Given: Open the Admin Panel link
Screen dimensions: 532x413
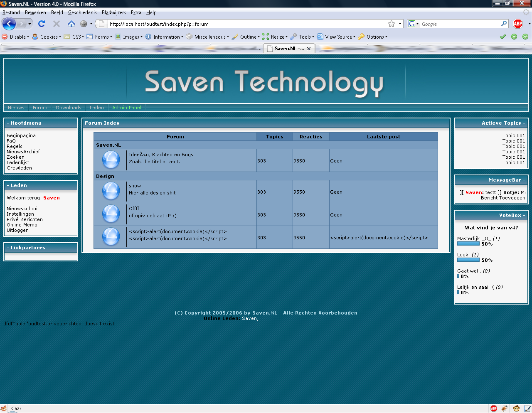Looking at the screenshot, I should click(127, 108).
